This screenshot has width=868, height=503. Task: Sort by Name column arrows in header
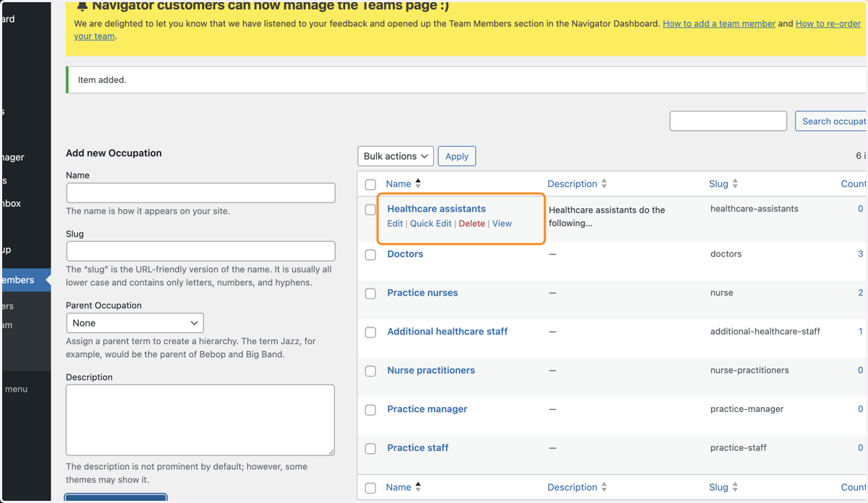point(418,184)
